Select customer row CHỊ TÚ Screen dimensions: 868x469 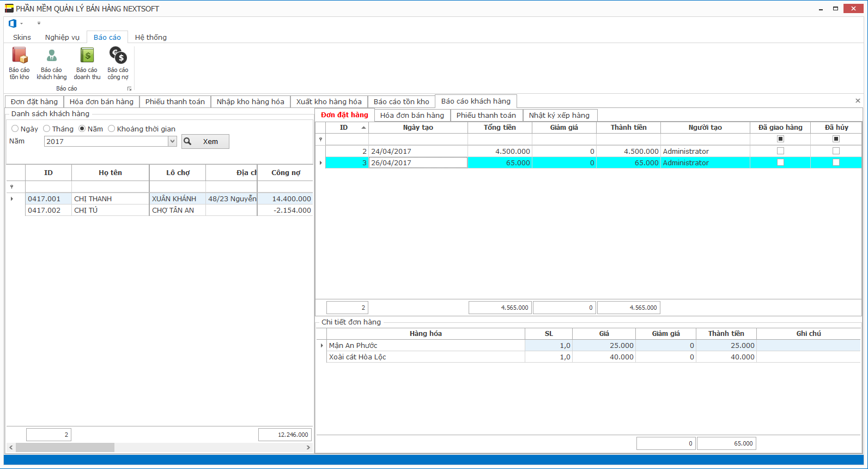click(x=86, y=211)
